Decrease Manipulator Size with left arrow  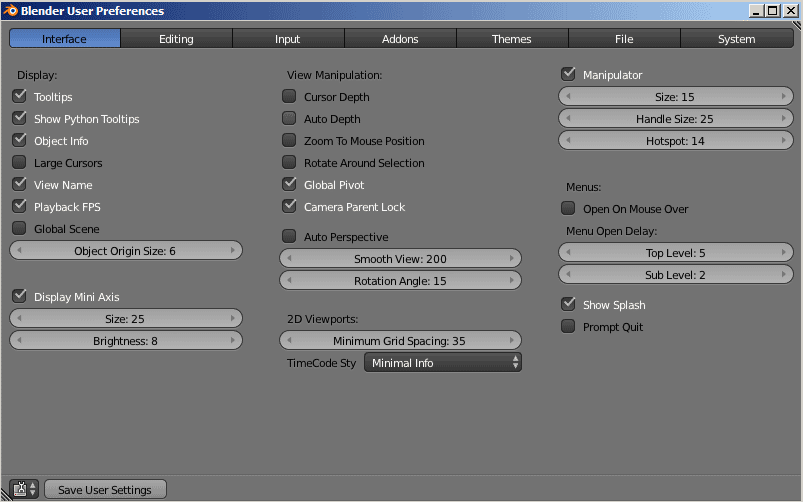click(568, 97)
